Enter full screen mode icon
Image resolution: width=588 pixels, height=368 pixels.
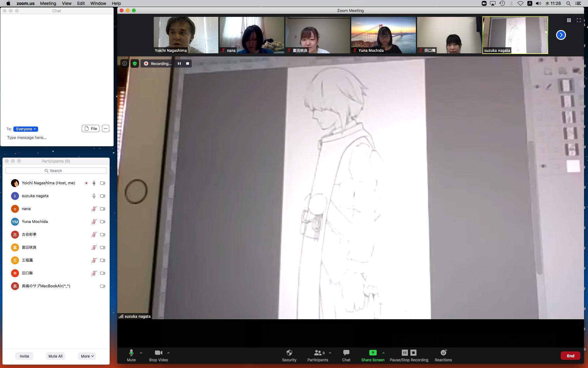click(579, 20)
